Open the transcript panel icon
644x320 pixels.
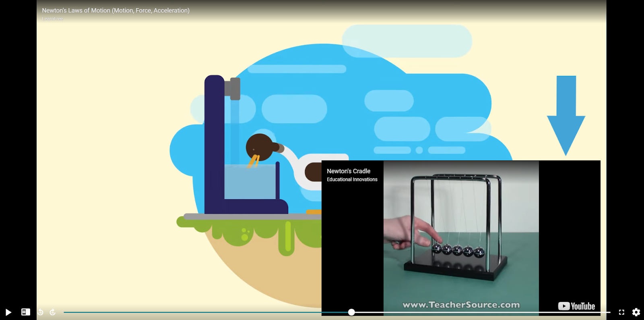coord(25,312)
